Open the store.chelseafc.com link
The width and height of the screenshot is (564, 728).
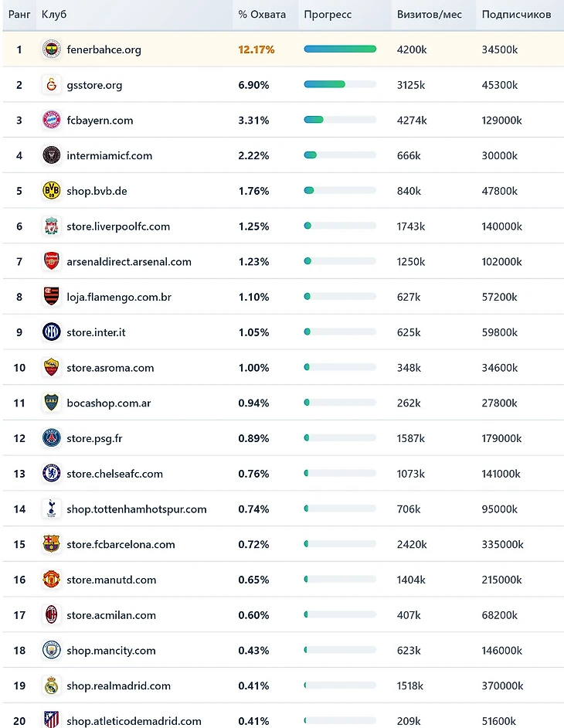pyautogui.click(x=114, y=474)
